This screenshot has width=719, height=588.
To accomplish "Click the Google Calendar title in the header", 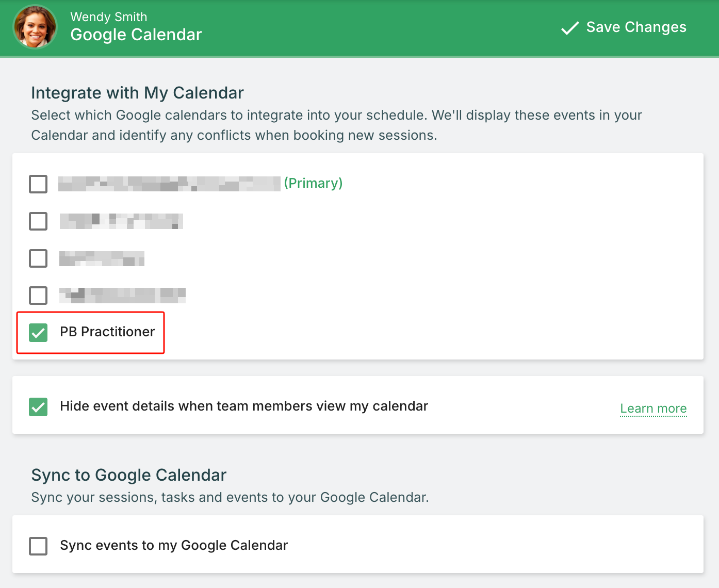I will point(136,35).
